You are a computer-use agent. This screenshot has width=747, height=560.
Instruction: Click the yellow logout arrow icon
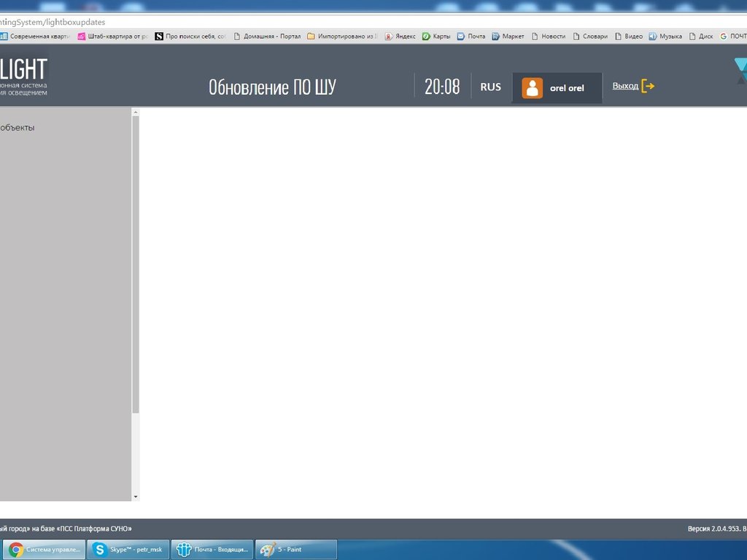[648, 86]
